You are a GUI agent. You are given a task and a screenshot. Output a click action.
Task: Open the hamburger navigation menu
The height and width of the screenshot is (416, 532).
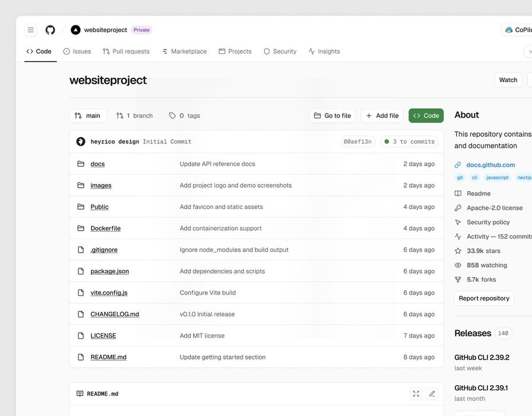pos(30,30)
